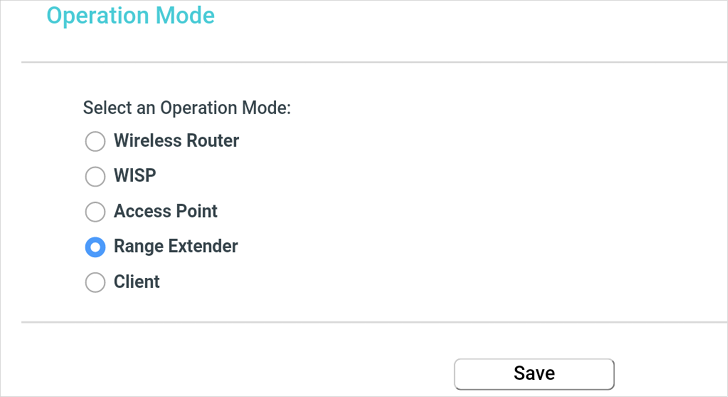Choose the WISP radio option
The height and width of the screenshot is (397, 728).
tap(95, 176)
